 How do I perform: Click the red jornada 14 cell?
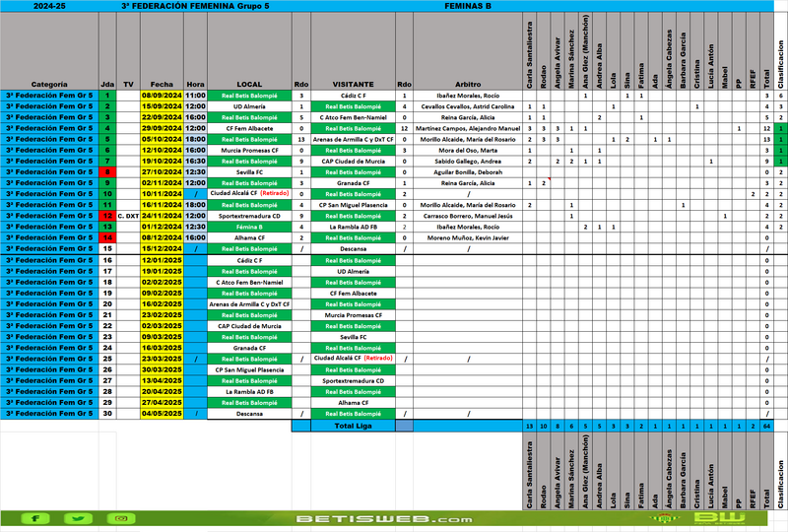(x=107, y=237)
